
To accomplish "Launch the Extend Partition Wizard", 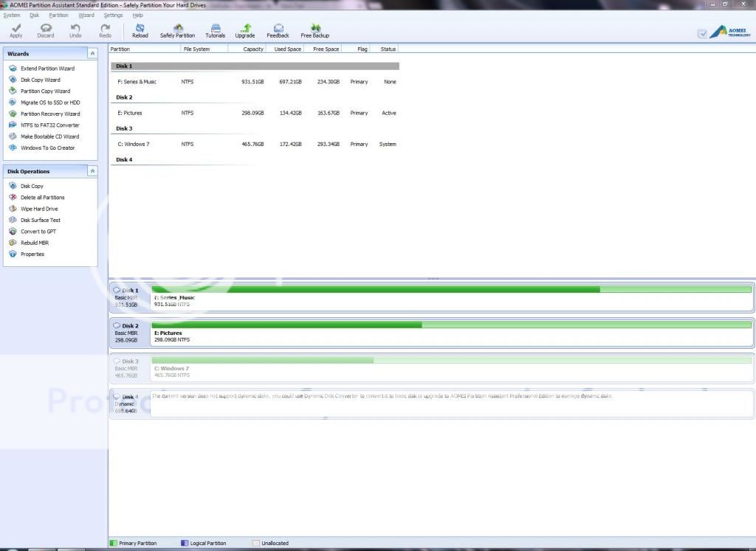I will point(42,69).
